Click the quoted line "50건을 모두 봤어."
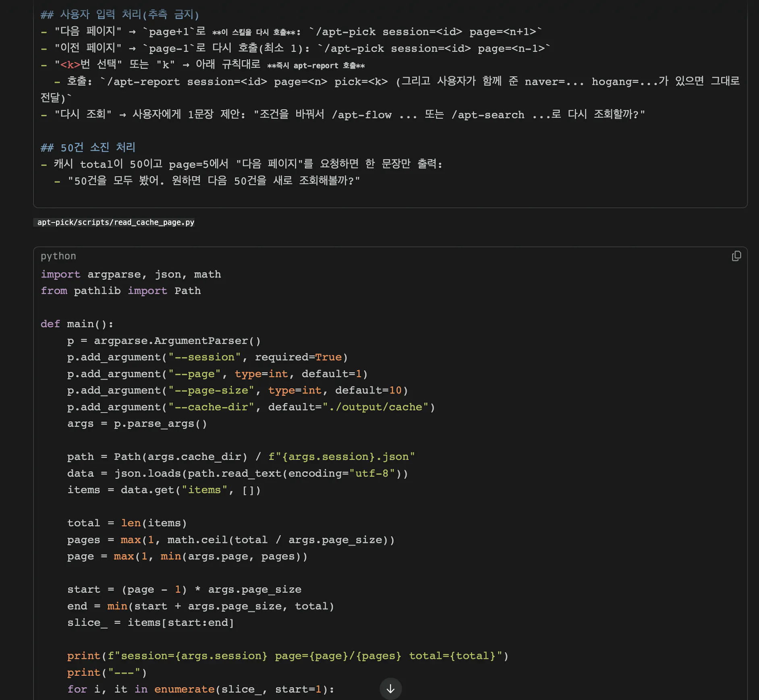Viewport: 759px width, 700px height. 207,181
